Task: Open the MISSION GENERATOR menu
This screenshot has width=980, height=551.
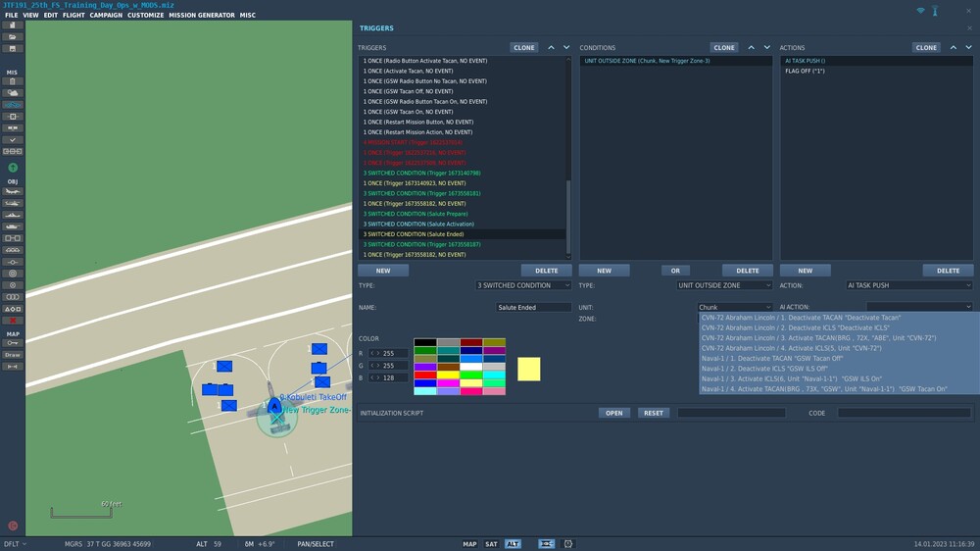Action: coord(202,16)
